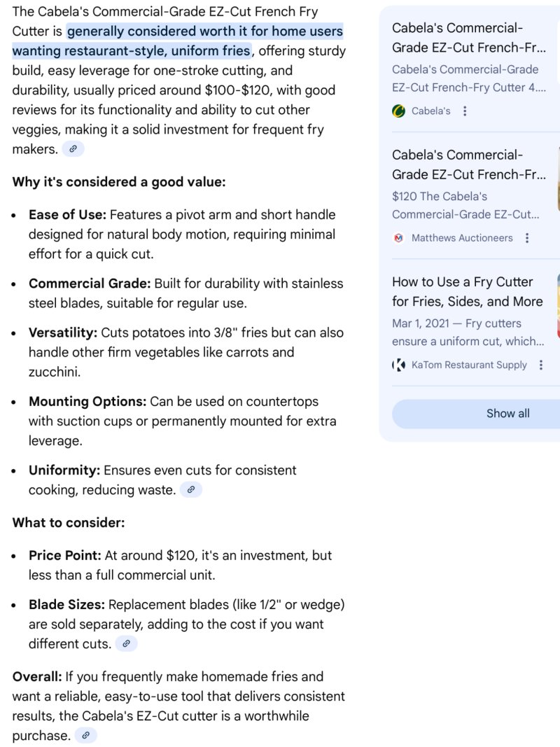Open the first Cabela's EZ-Cut source title
The width and height of the screenshot is (560, 747).
468,38
